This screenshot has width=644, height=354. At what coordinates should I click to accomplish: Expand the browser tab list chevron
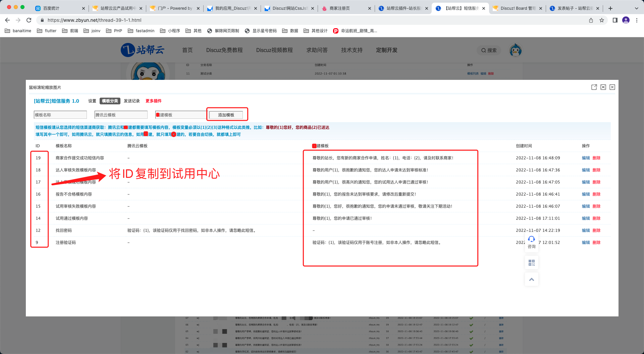pyautogui.click(x=636, y=8)
